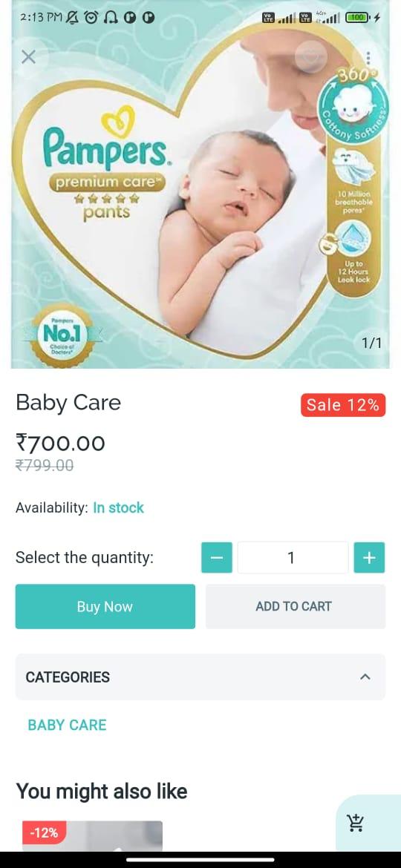Close the product view with X icon
This screenshot has height=868, width=401.
[x=28, y=56]
